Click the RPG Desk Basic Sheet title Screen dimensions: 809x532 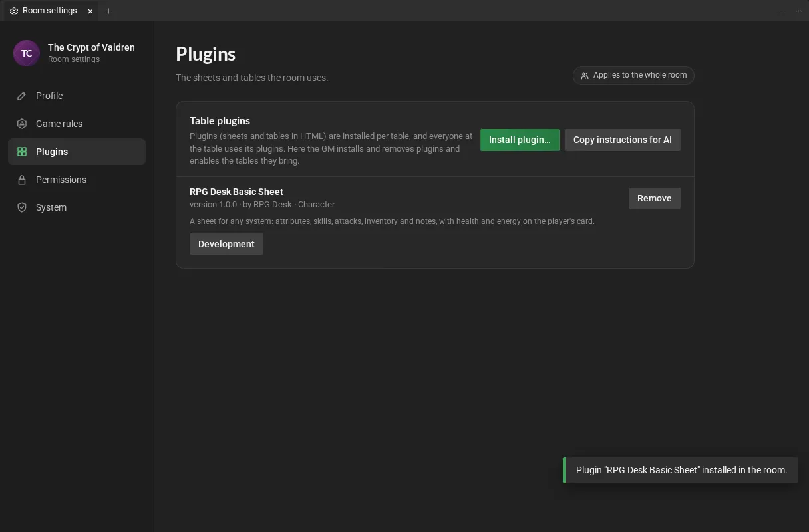point(236,192)
